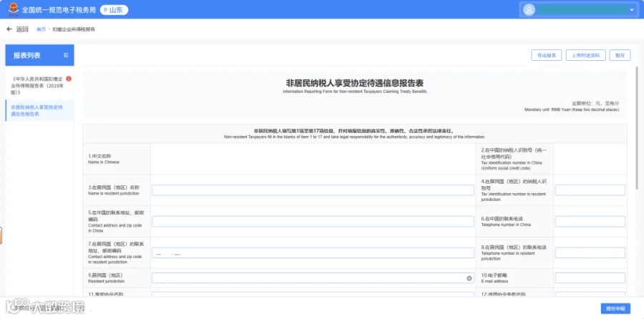Click the tax bureau emblem logo
This screenshot has height=319, width=644.
(x=14, y=9)
